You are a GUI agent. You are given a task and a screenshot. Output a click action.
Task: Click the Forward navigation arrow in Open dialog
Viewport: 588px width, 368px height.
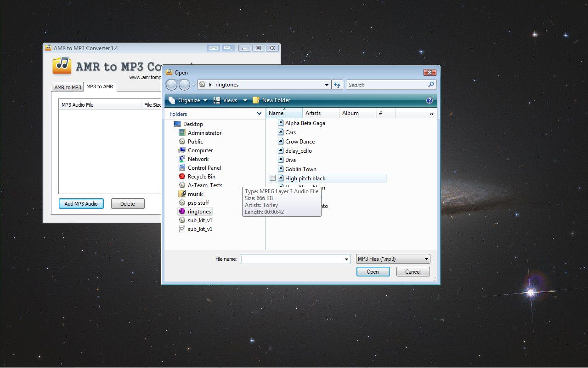184,85
